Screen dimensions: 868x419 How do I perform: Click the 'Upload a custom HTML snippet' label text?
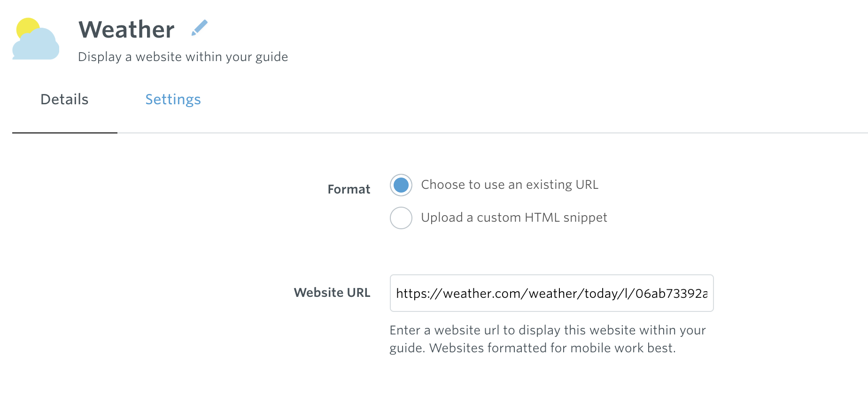pos(514,217)
